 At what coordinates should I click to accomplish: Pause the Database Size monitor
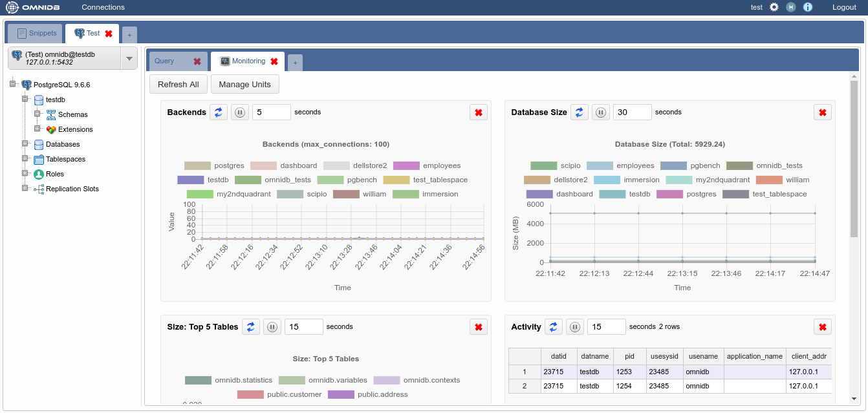pos(601,112)
